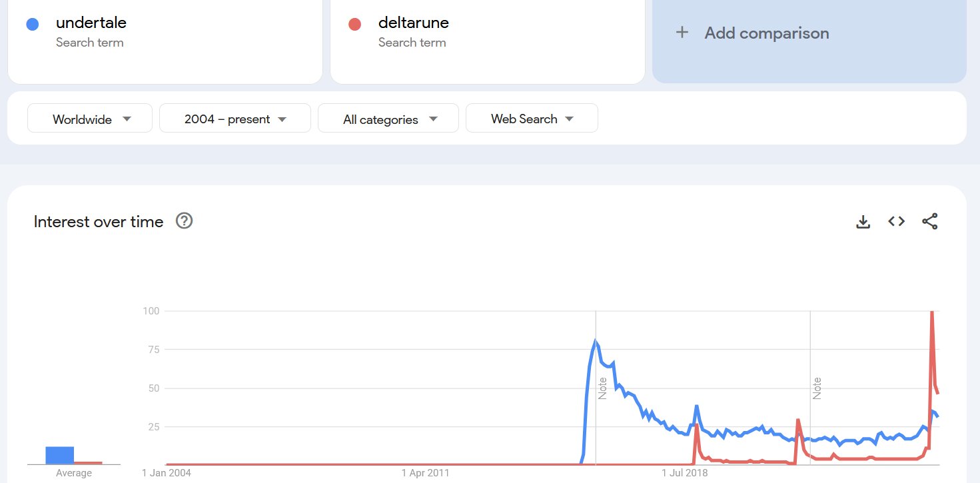Edit the deltarune search term
This screenshot has height=483, width=980.
[x=414, y=23]
